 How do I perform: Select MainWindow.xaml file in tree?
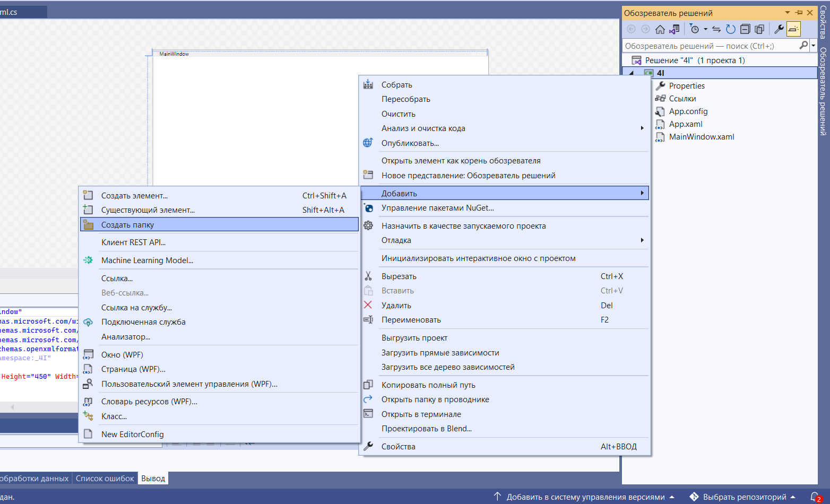coord(701,137)
